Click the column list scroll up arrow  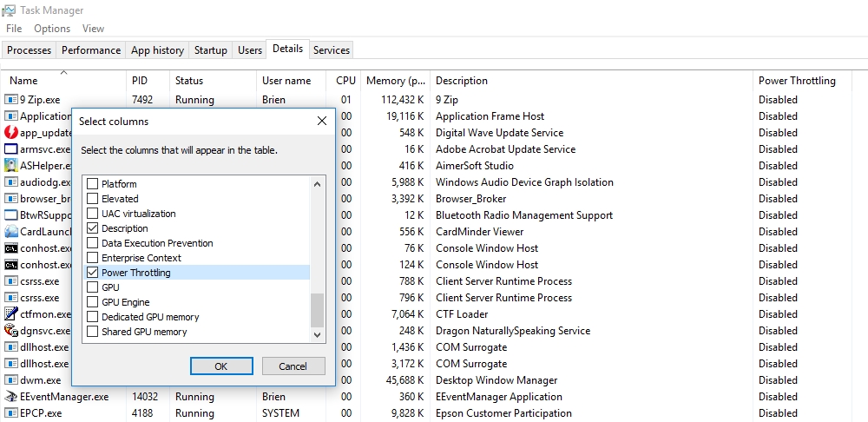(x=317, y=184)
